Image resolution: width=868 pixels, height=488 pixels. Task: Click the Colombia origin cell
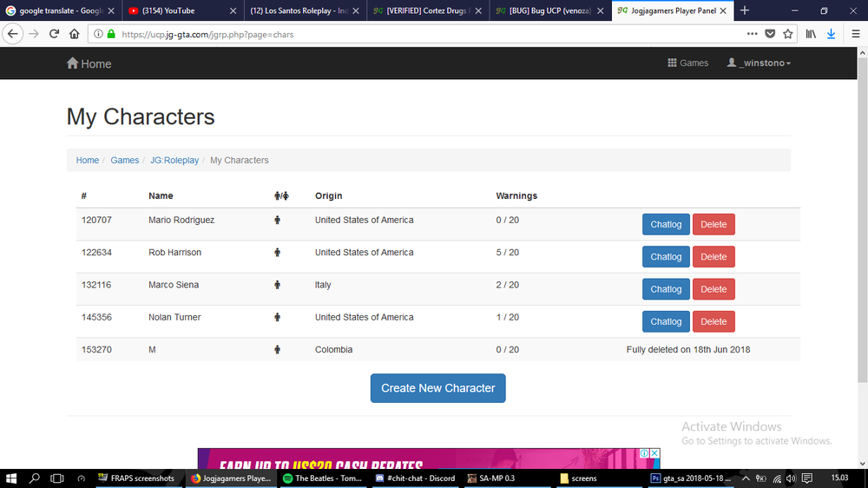(334, 350)
